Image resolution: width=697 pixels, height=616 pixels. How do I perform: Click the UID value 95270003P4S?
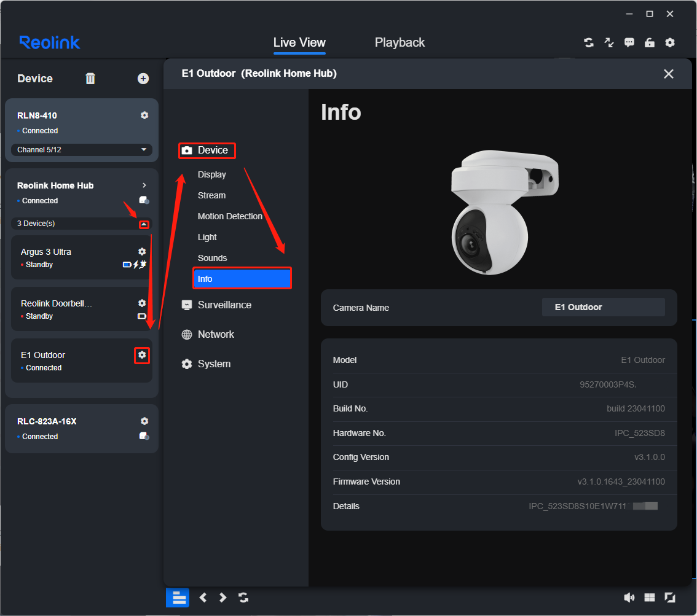[x=608, y=384]
